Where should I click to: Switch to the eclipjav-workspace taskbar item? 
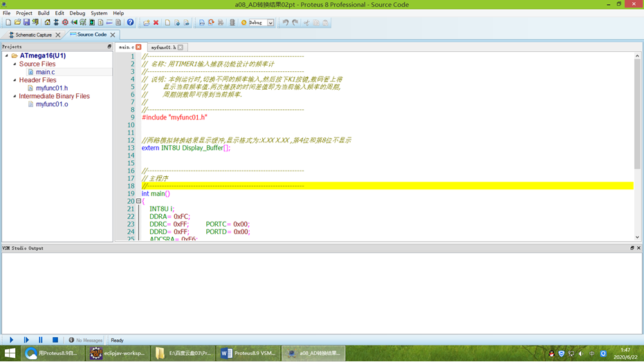point(118,353)
